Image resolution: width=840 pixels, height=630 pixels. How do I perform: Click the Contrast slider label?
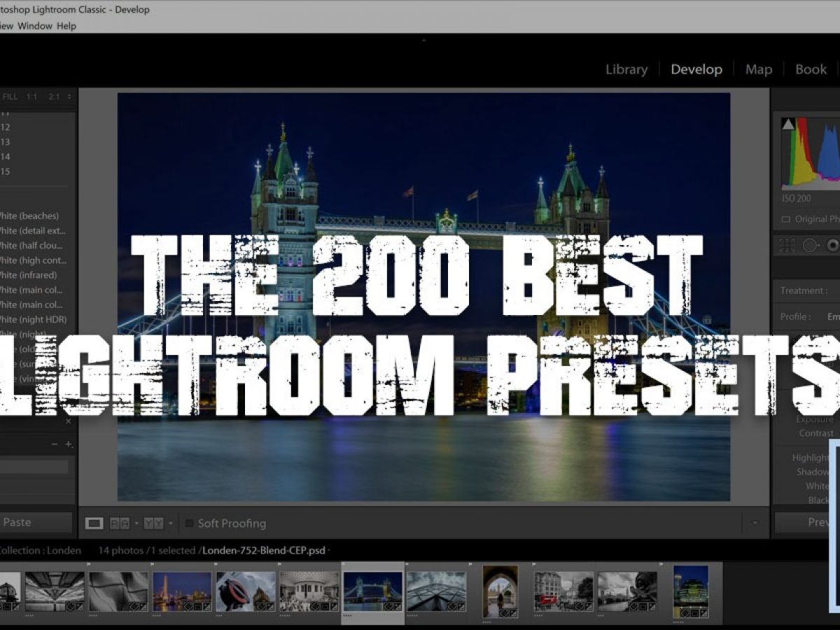(x=816, y=433)
